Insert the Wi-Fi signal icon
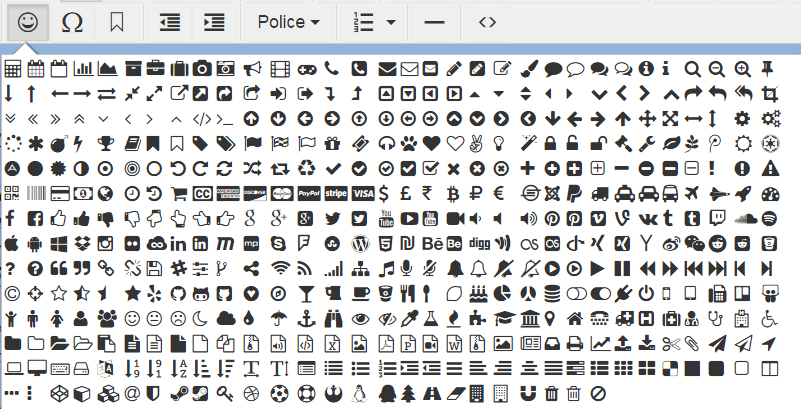The image size is (801, 409). pyautogui.click(x=280, y=268)
